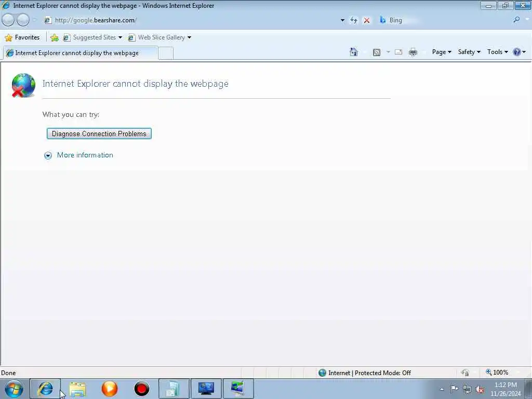The image size is (532, 399).
Task: Click the document files taskbar icon
Action: coord(174,389)
